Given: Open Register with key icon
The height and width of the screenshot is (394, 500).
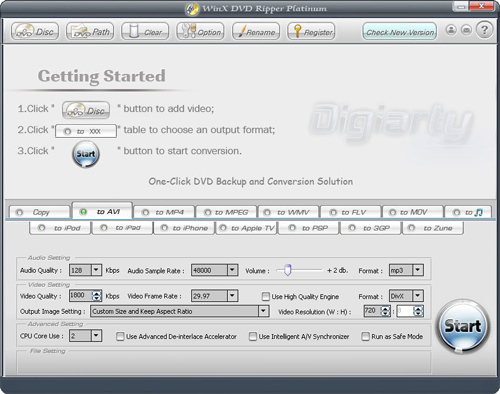Looking at the screenshot, I should 311,32.
